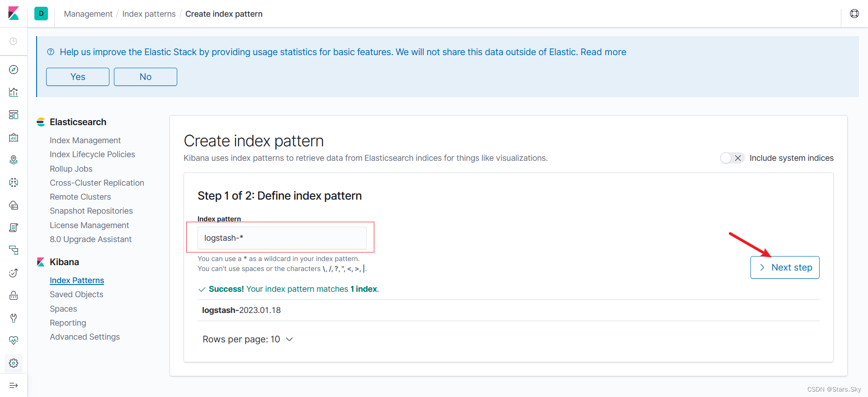The image size is (868, 397).
Task: Open the space selector D avatar
Action: point(41,14)
